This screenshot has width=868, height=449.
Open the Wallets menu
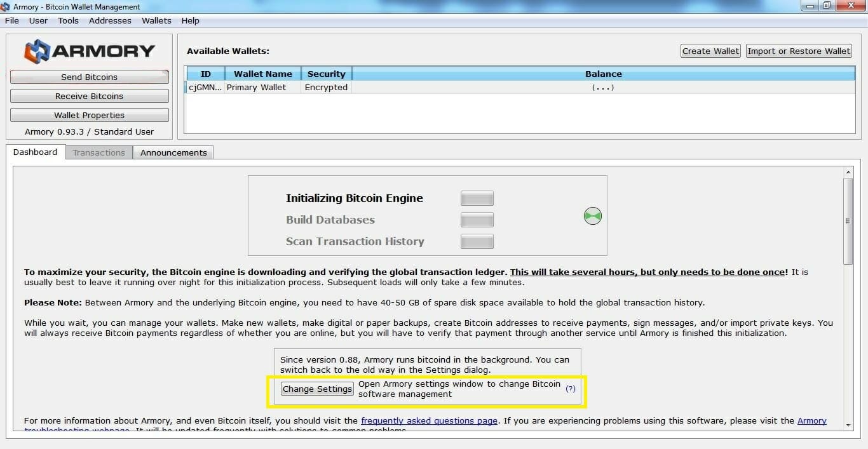pyautogui.click(x=156, y=20)
